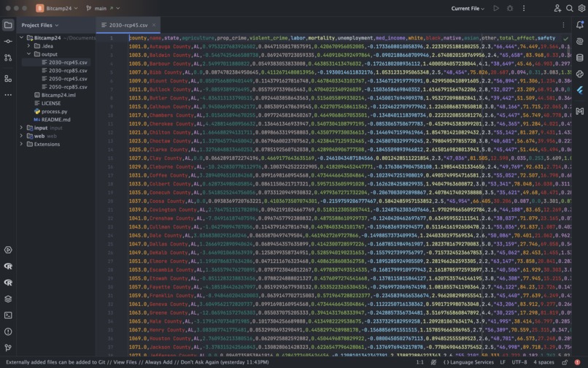Screen dimensions: 588x368
Task: Toggle the crossed-out inspection icon in status bar
Action: [x=433, y=362]
